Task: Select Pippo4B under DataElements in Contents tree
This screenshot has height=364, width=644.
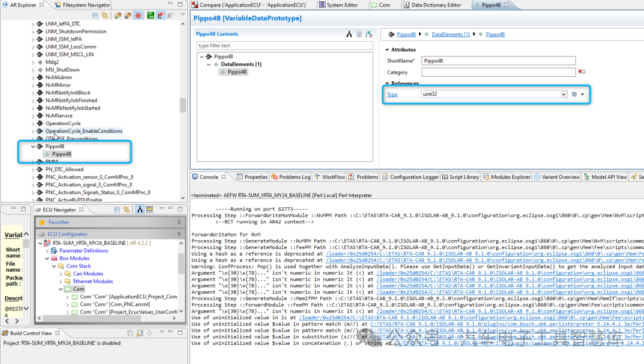Action: [237, 72]
